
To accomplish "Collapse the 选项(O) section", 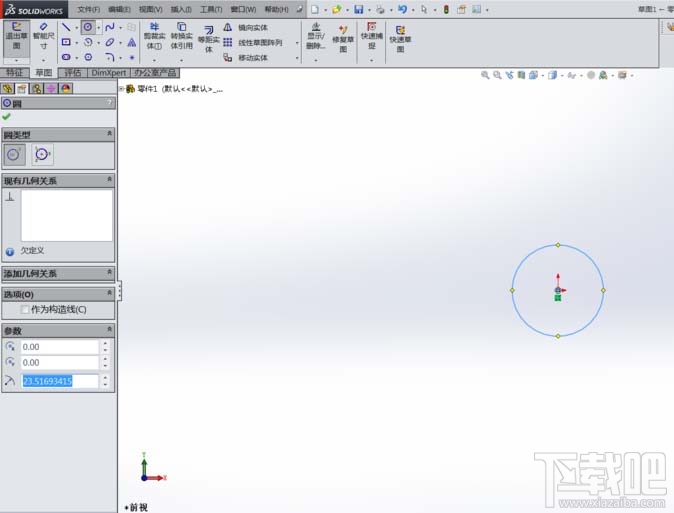I will tap(110, 294).
